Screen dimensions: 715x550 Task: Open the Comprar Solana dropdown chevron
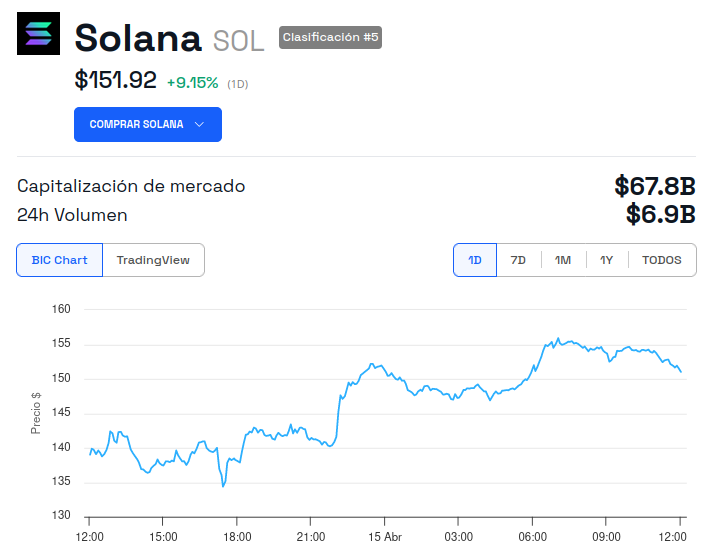pos(199,125)
